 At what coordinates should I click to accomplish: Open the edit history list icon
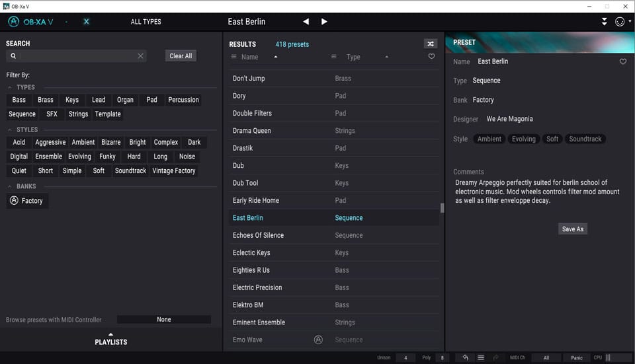[x=481, y=357]
